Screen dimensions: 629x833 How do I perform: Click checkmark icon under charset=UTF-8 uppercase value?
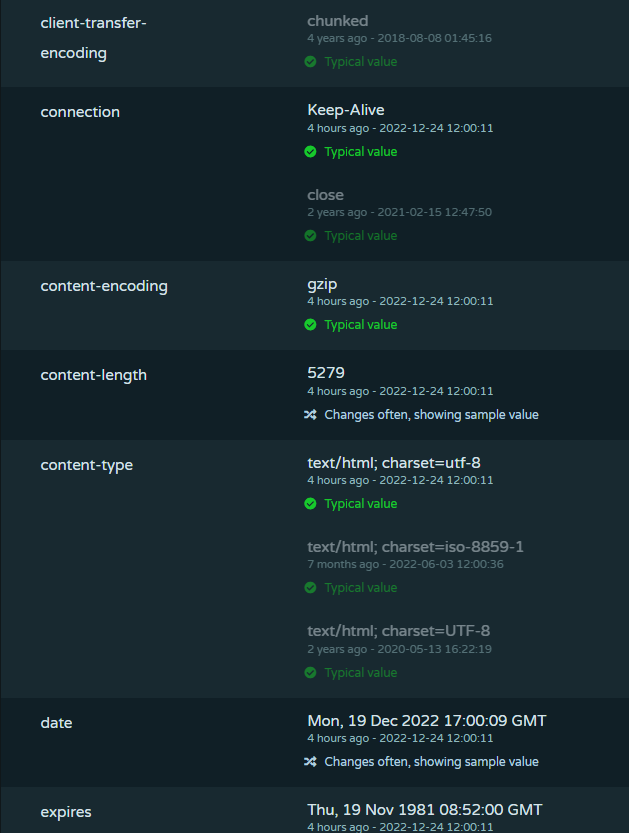[x=310, y=673]
